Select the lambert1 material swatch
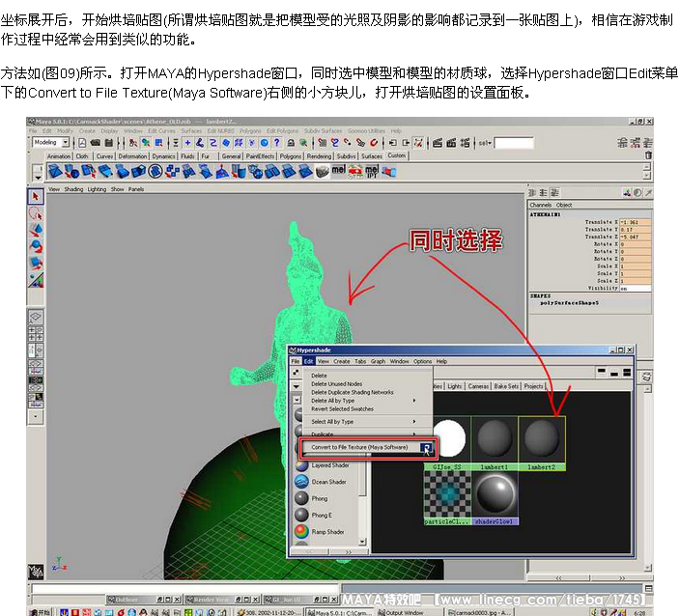The height and width of the screenshot is (616, 679). click(495, 443)
